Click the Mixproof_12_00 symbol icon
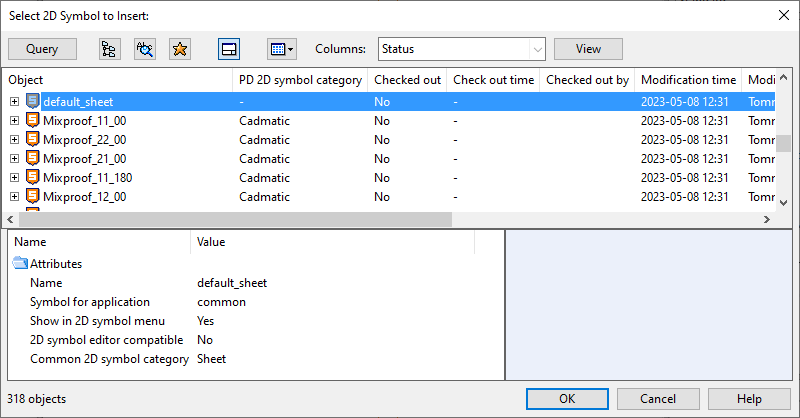This screenshot has height=418, width=800. coord(33,196)
